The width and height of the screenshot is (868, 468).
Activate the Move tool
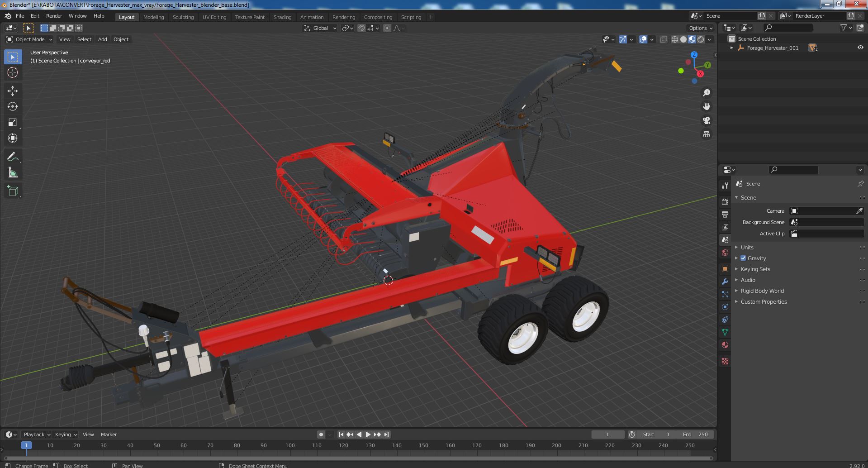pyautogui.click(x=13, y=91)
